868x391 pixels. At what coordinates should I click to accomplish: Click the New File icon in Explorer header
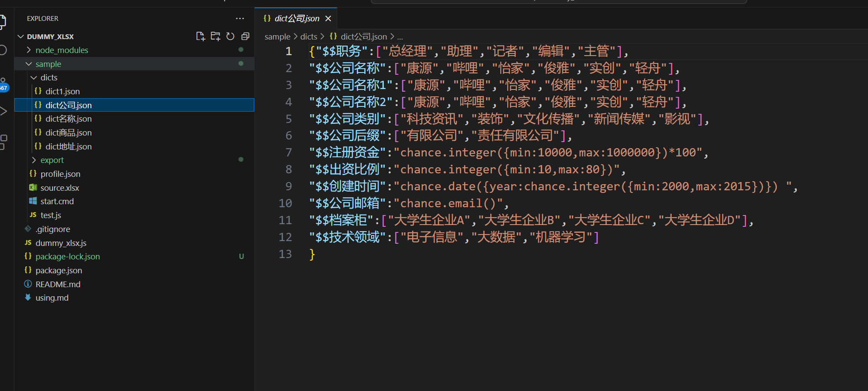pos(200,36)
